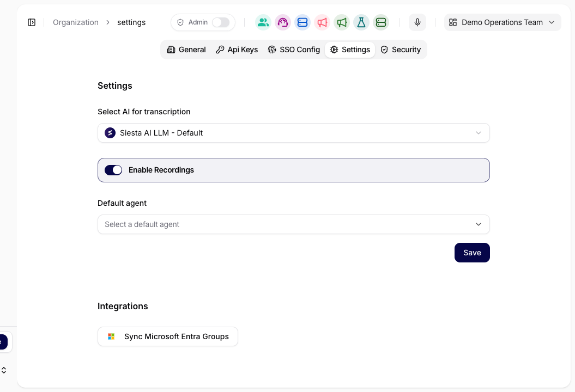Open the dark green server icon

pyautogui.click(x=381, y=22)
